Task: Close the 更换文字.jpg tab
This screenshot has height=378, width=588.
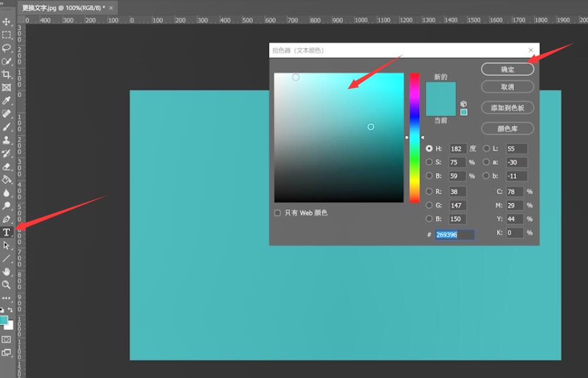Action: coord(111,8)
